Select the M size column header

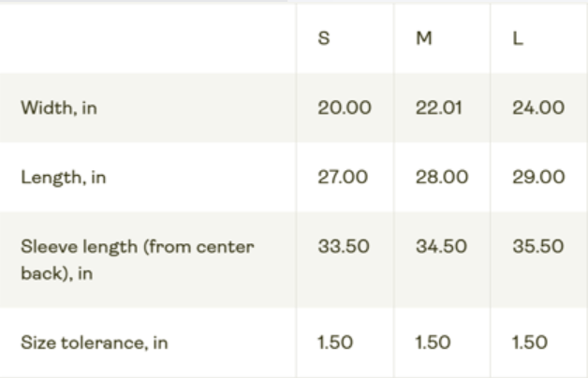(424, 38)
